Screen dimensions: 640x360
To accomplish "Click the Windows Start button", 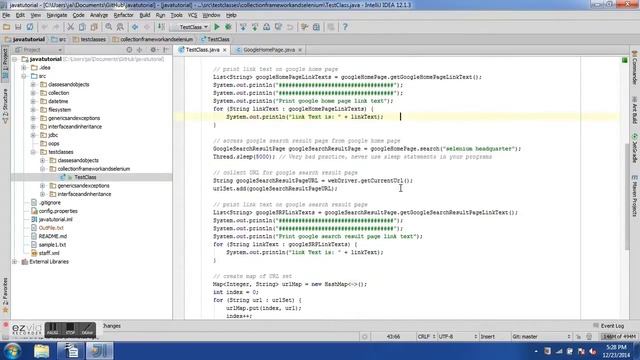I will [13, 351].
